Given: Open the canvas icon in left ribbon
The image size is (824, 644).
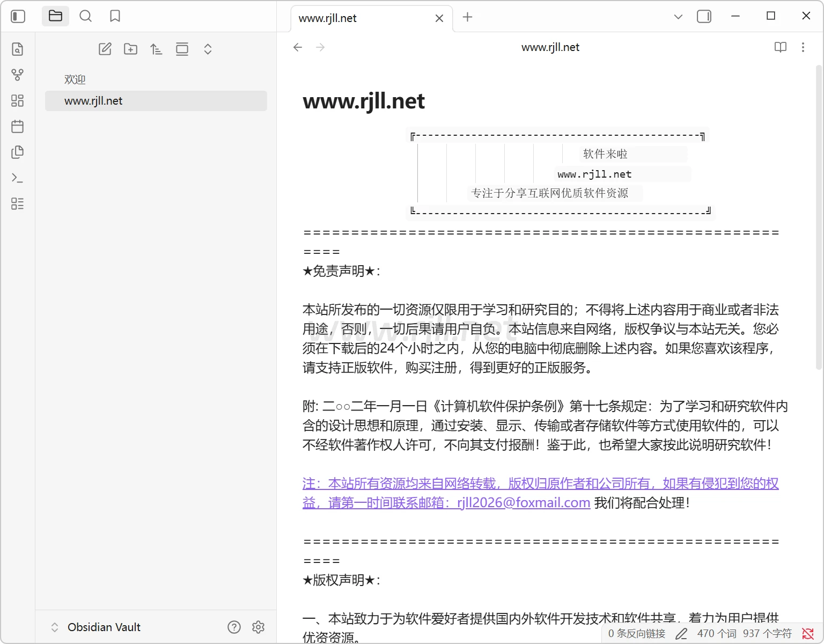Looking at the screenshot, I should (x=17, y=101).
